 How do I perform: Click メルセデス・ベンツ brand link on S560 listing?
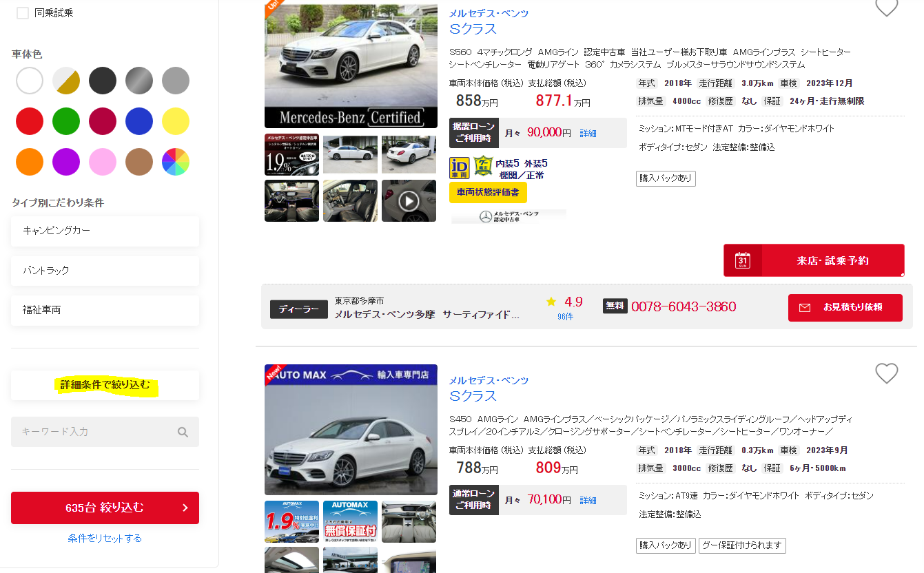point(489,13)
